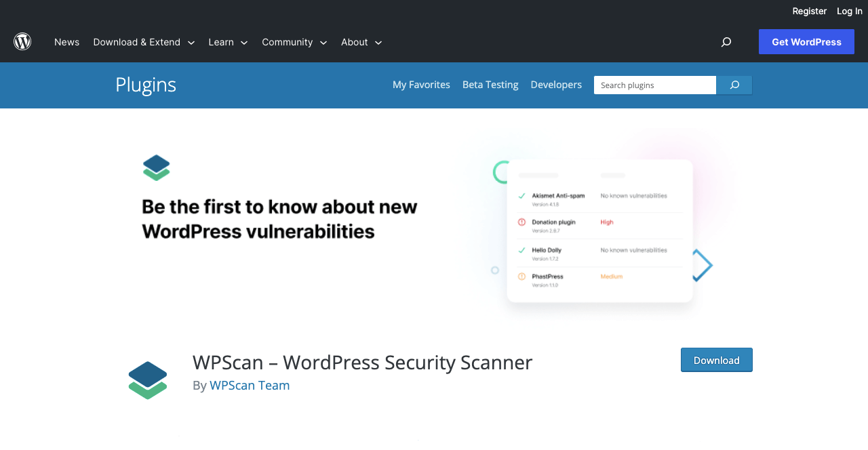
Task: Download the WPScan plugin
Action: click(x=717, y=360)
